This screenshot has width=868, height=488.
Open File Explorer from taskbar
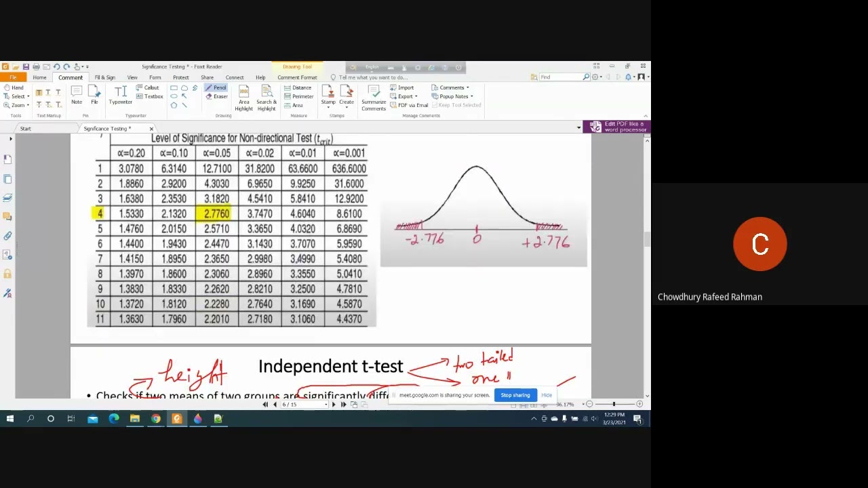[x=135, y=419]
